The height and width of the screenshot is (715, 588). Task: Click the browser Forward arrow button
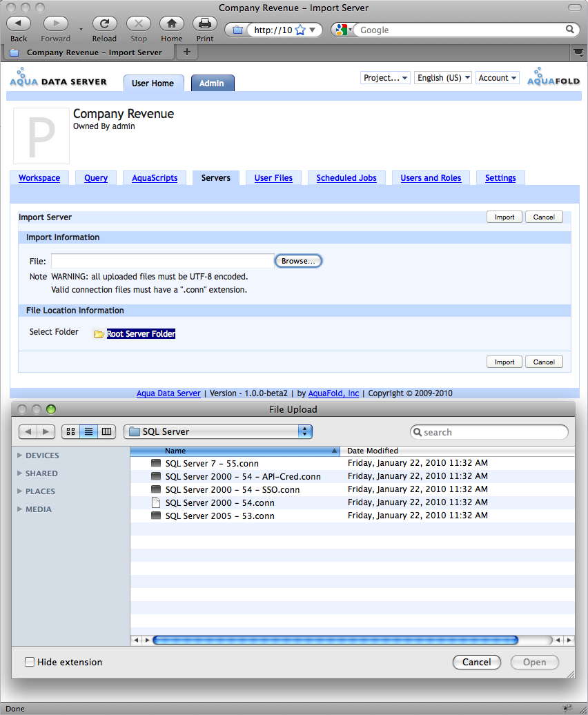[56, 23]
